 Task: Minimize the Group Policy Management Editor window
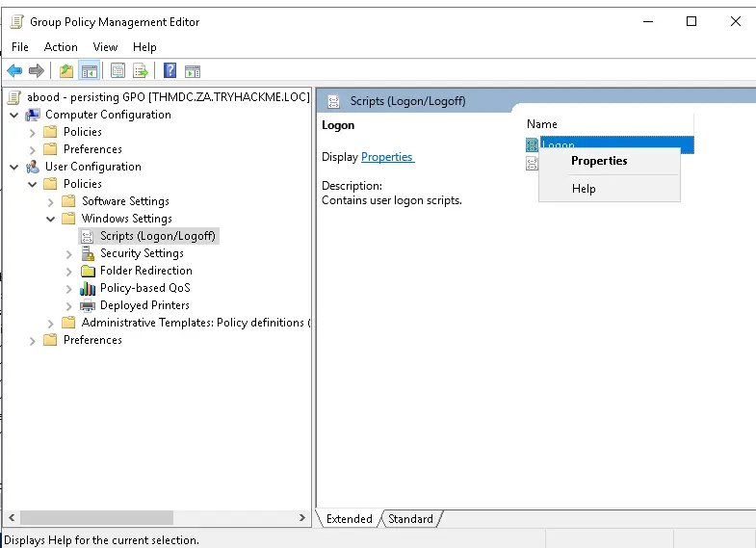[648, 21]
